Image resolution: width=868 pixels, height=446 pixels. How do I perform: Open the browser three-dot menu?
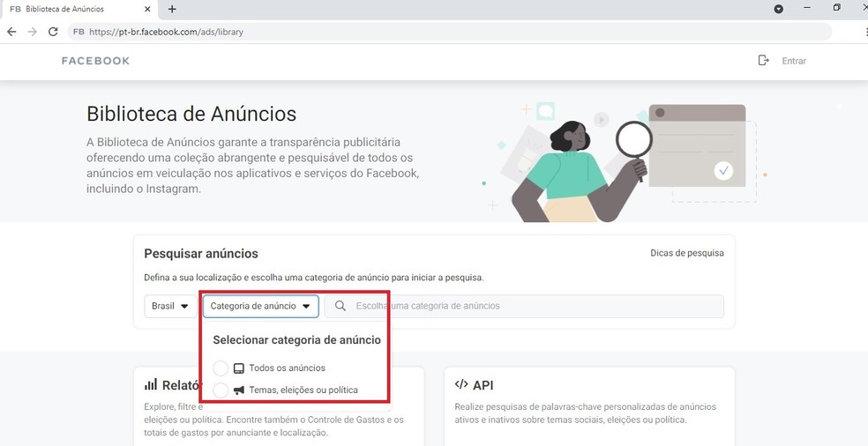864,32
